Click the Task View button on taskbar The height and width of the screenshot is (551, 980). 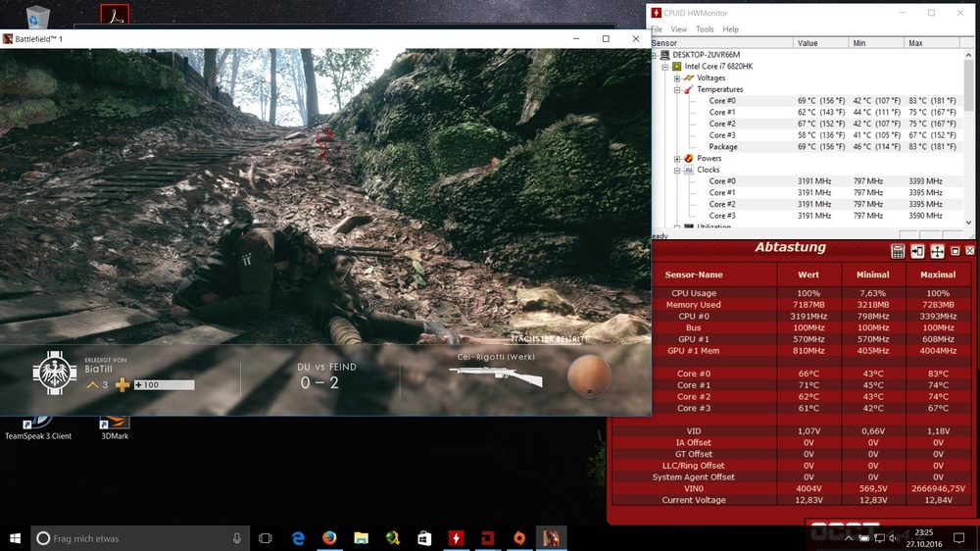coord(265,538)
